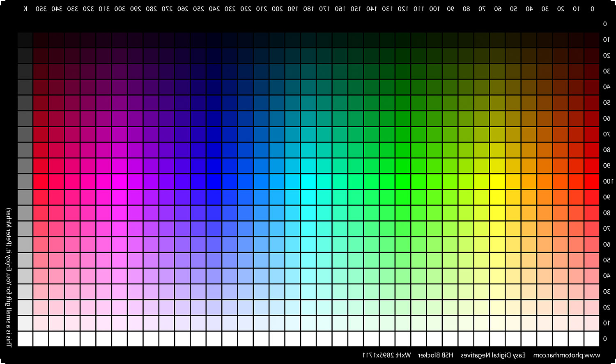The width and height of the screenshot is (616, 364).
Task: Click the Easy Digital Negatives caption
Action: point(493,355)
